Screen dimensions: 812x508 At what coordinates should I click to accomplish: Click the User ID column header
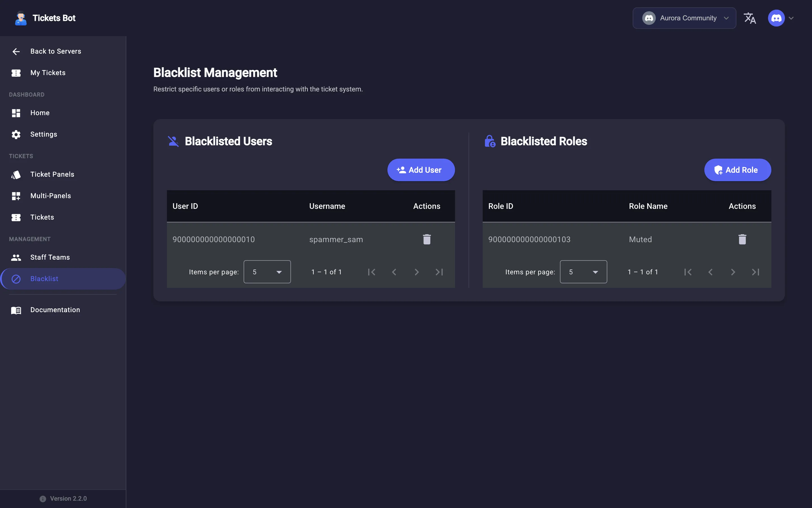click(x=185, y=206)
